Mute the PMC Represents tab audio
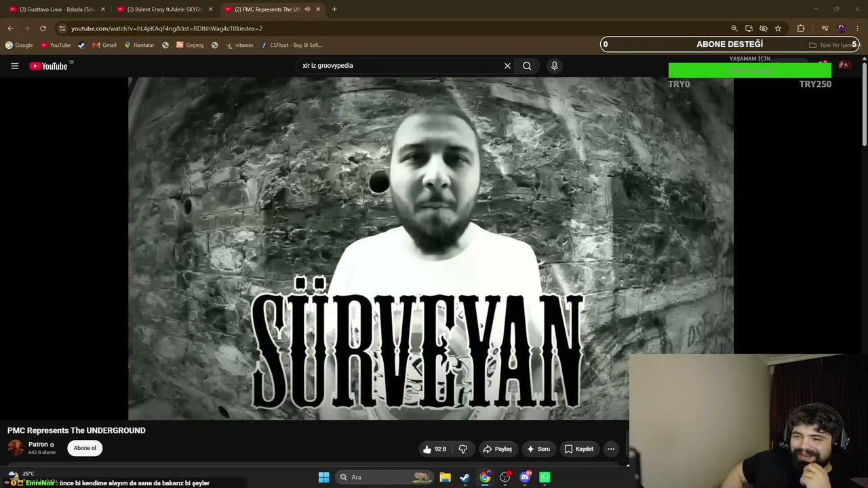Viewport: 868px width, 488px height. (x=307, y=9)
